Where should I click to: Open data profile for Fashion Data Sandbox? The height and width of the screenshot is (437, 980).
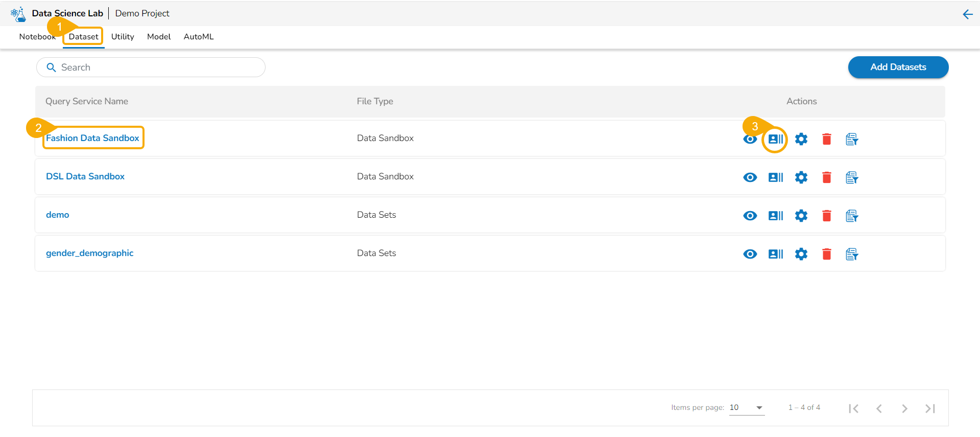click(x=775, y=139)
